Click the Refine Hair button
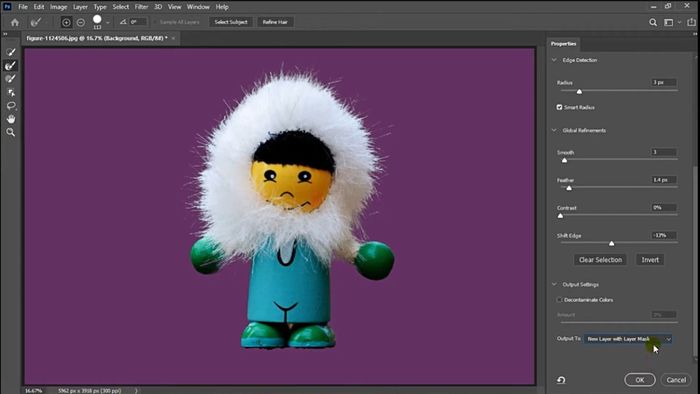 (x=275, y=22)
